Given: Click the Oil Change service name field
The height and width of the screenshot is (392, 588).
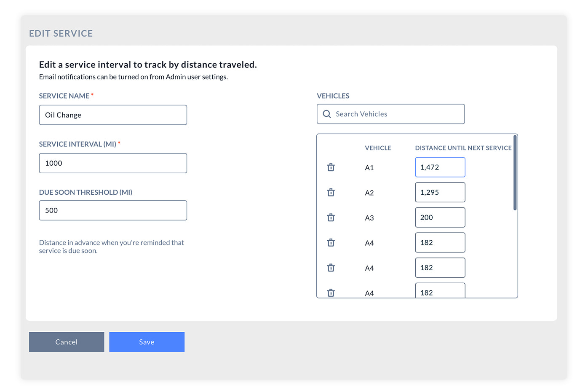Looking at the screenshot, I should click(x=113, y=115).
